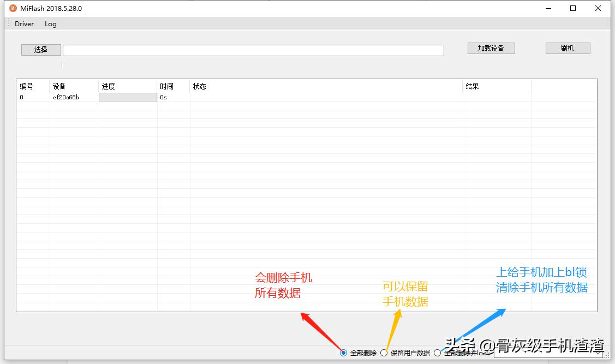
Task: Click the firmware path input field
Action: click(254, 50)
